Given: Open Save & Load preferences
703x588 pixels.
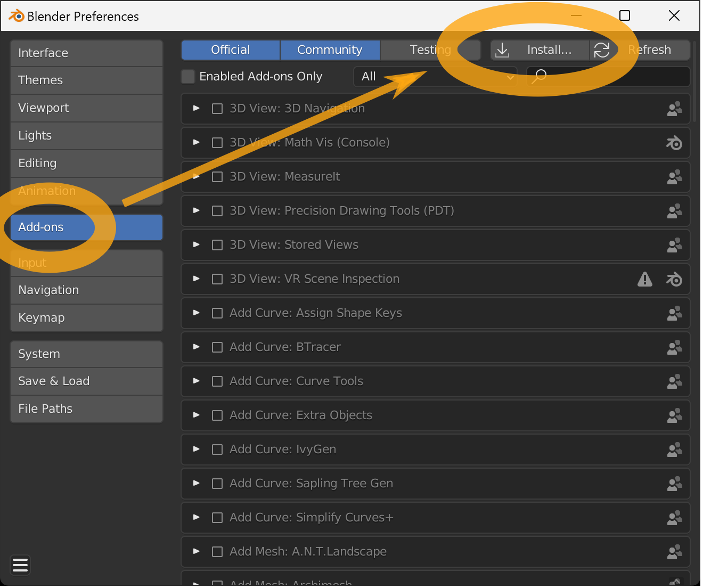Looking at the screenshot, I should click(x=86, y=381).
